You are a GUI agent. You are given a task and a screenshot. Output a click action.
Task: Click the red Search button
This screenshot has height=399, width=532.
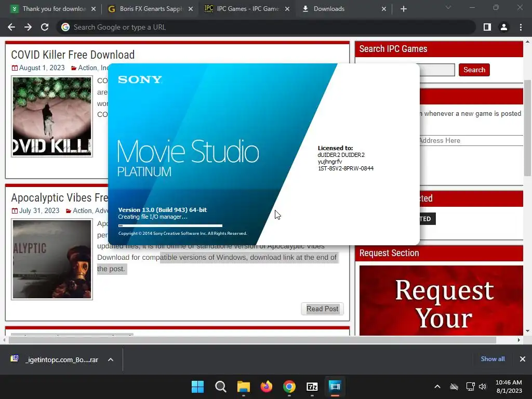[474, 70]
